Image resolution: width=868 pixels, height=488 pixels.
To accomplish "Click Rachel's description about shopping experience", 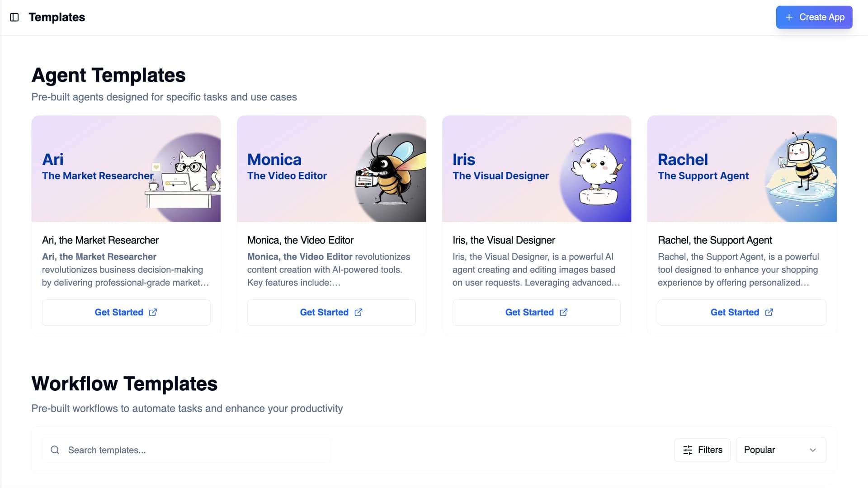I will tap(738, 270).
